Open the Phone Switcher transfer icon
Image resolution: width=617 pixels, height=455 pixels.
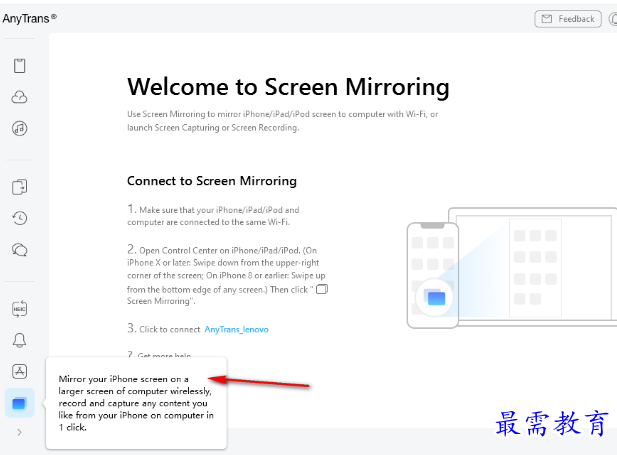[20, 187]
